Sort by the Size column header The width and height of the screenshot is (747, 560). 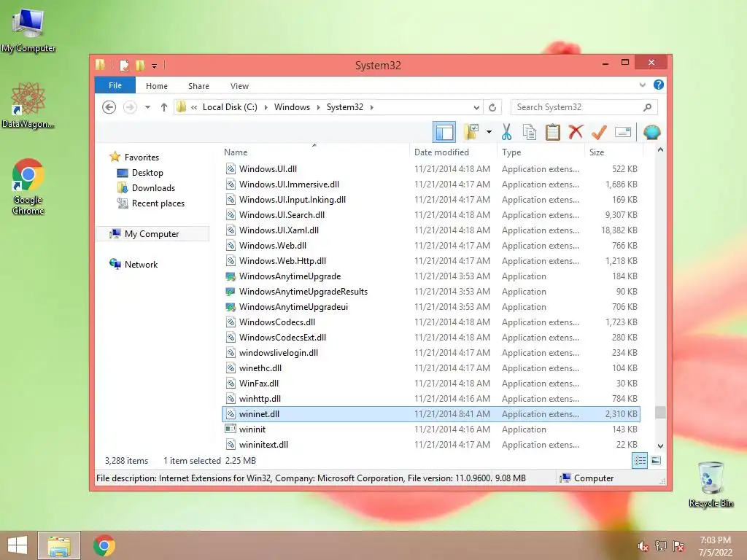coord(614,152)
